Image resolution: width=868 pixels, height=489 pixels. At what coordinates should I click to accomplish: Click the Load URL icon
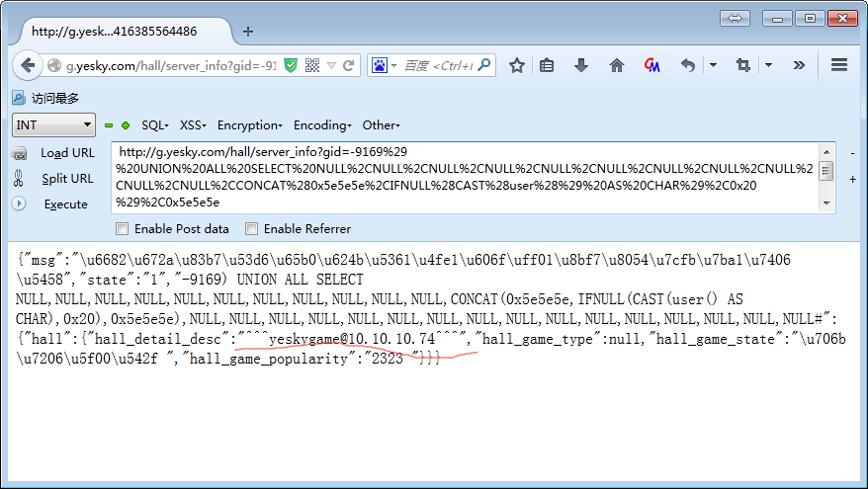coord(19,153)
